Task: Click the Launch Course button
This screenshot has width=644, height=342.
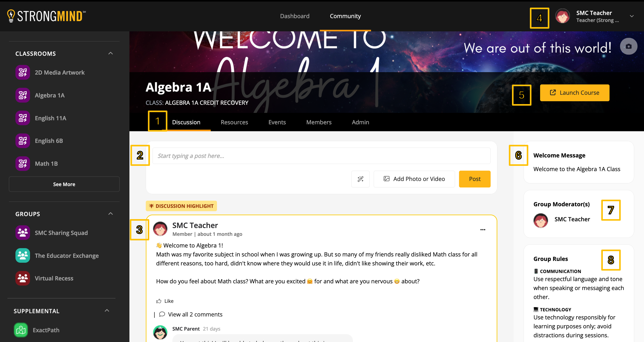Action: (574, 93)
